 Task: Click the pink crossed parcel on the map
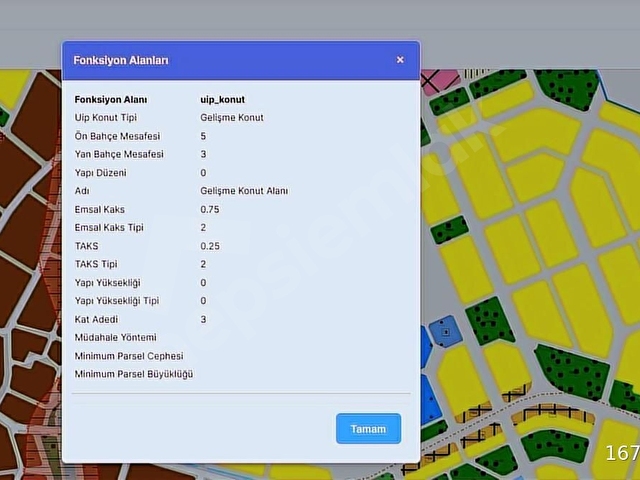440,80
